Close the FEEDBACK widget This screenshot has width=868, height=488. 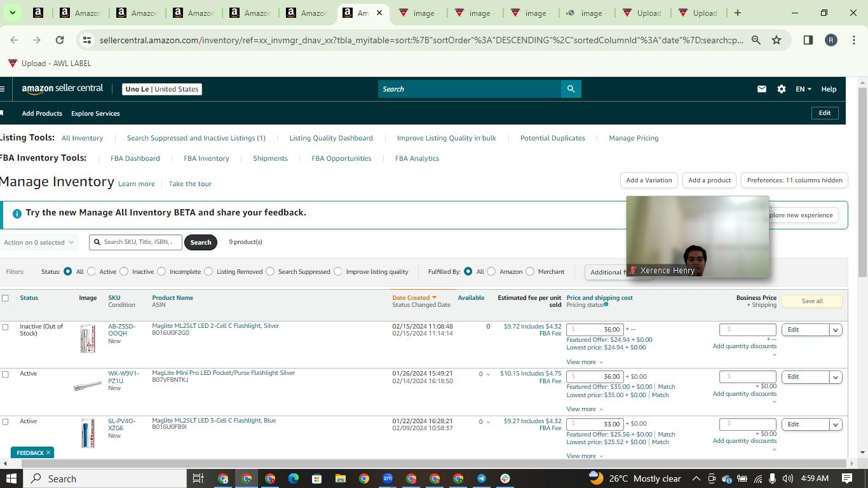48,453
